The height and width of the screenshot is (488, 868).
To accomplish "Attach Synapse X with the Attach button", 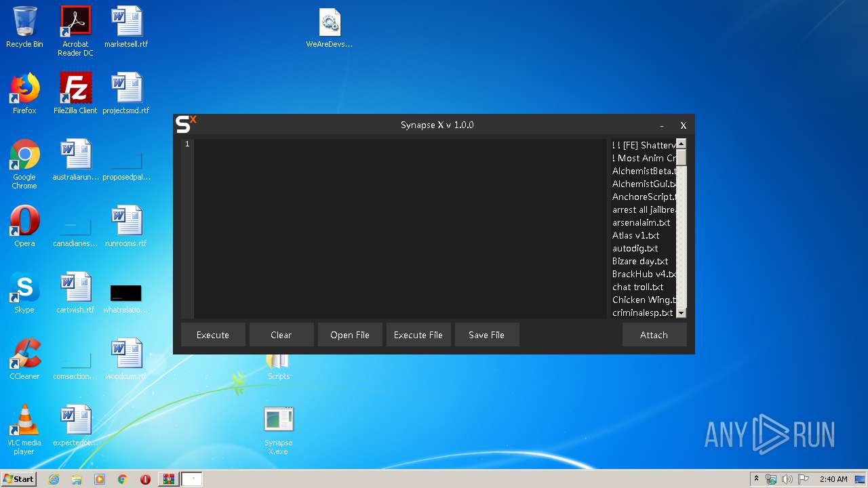I will point(654,335).
